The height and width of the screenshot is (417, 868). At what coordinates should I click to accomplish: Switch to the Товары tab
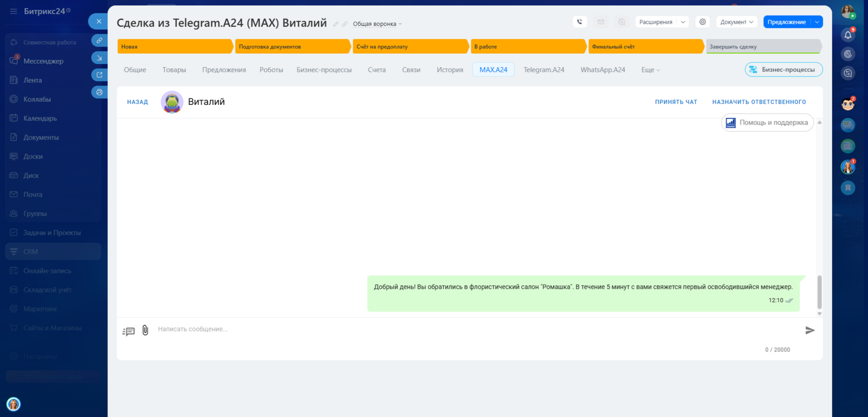tap(174, 70)
